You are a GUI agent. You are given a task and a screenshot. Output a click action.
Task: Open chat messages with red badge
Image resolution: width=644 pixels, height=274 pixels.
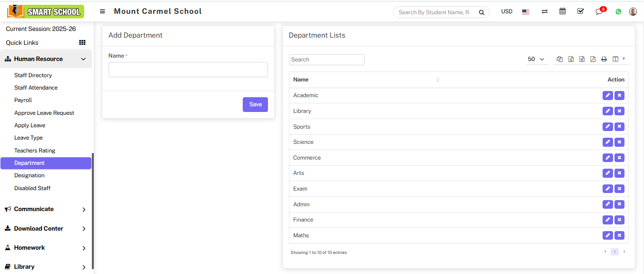point(599,11)
